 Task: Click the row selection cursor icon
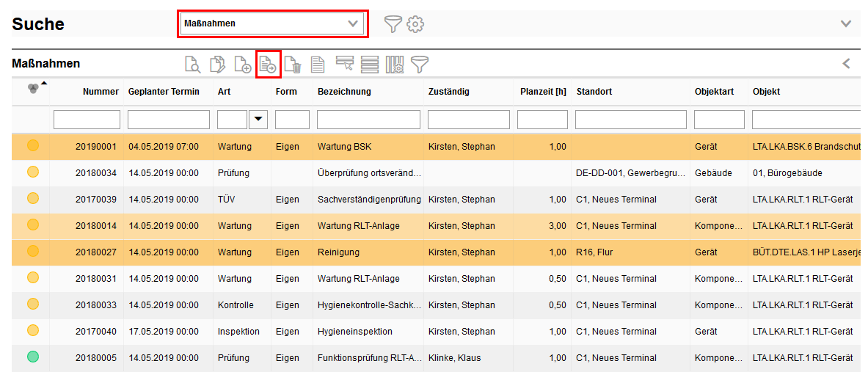point(345,64)
